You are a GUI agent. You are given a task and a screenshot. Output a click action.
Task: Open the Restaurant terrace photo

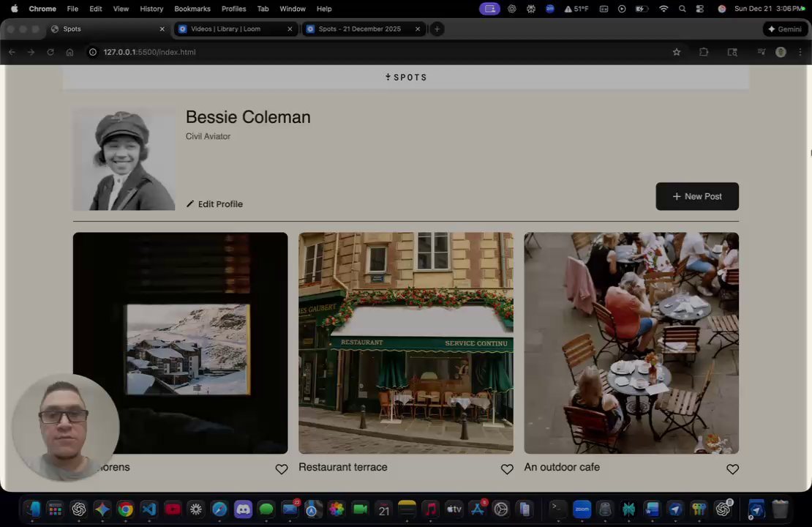coord(405,343)
